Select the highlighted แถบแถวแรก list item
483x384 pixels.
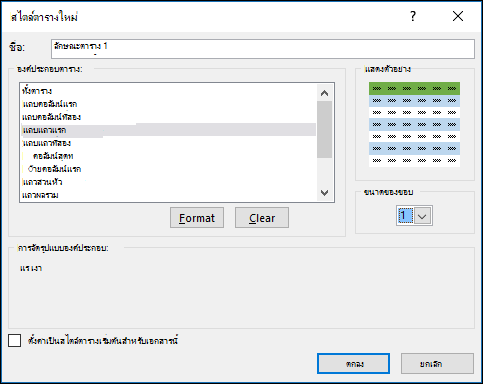tap(168, 130)
